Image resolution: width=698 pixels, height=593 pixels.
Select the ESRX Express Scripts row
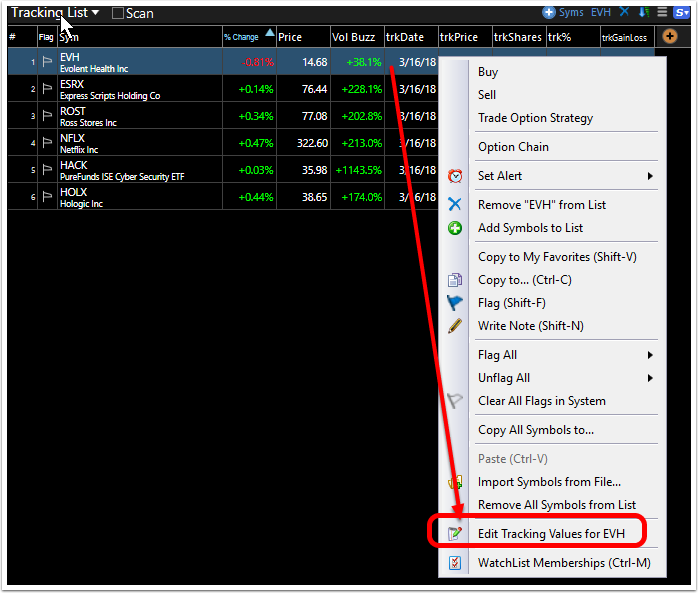[223, 89]
